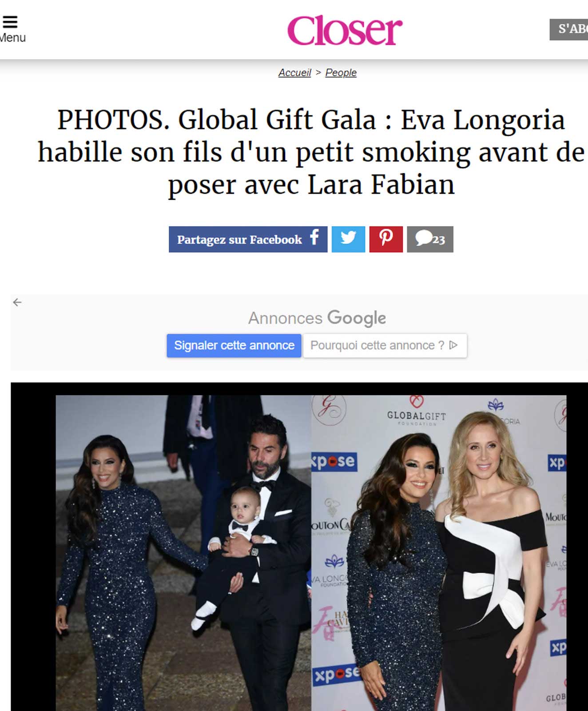Click the article headline text

click(311, 152)
